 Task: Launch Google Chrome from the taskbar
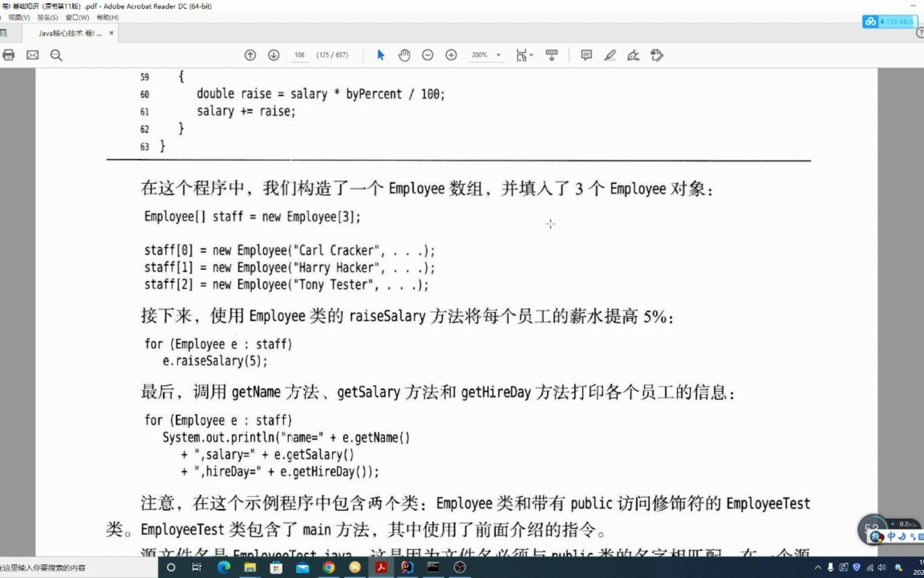pyautogui.click(x=328, y=567)
